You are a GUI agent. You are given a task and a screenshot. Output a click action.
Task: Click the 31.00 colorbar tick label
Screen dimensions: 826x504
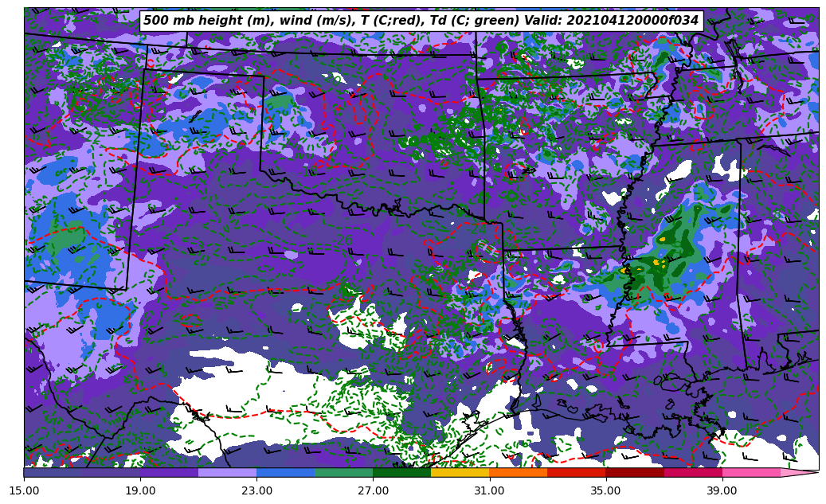pyautogui.click(x=489, y=490)
